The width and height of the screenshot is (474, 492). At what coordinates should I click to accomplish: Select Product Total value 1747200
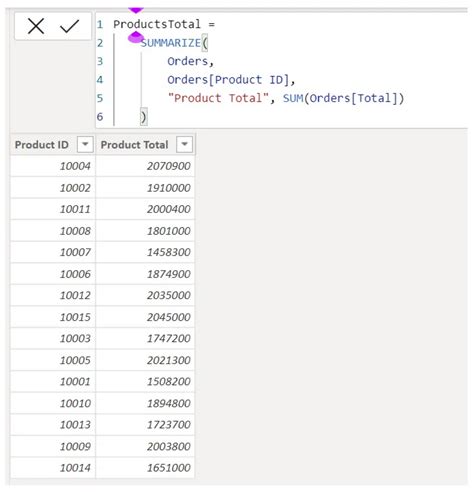point(145,338)
